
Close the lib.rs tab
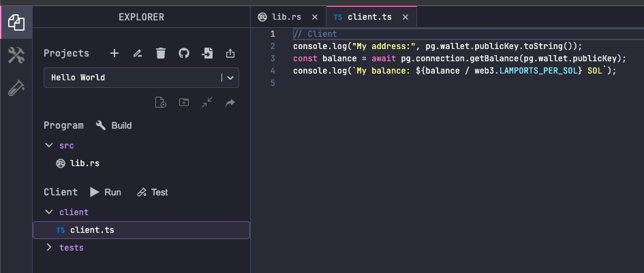click(x=315, y=17)
